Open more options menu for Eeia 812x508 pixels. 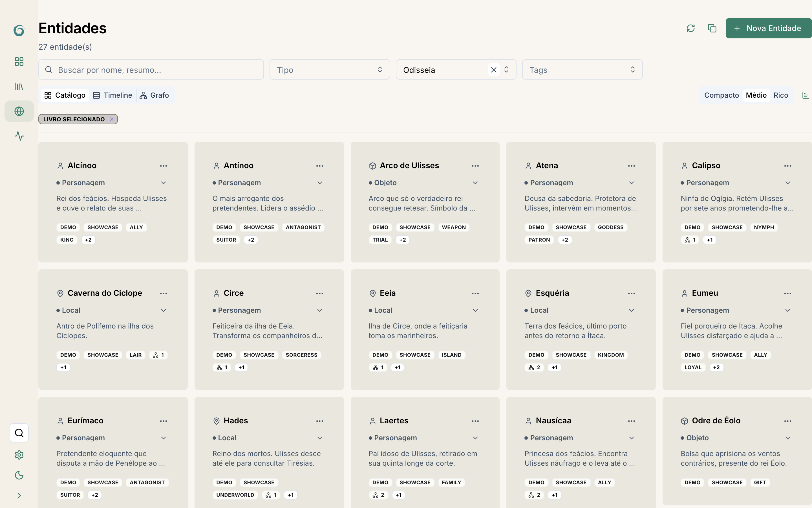click(x=475, y=293)
